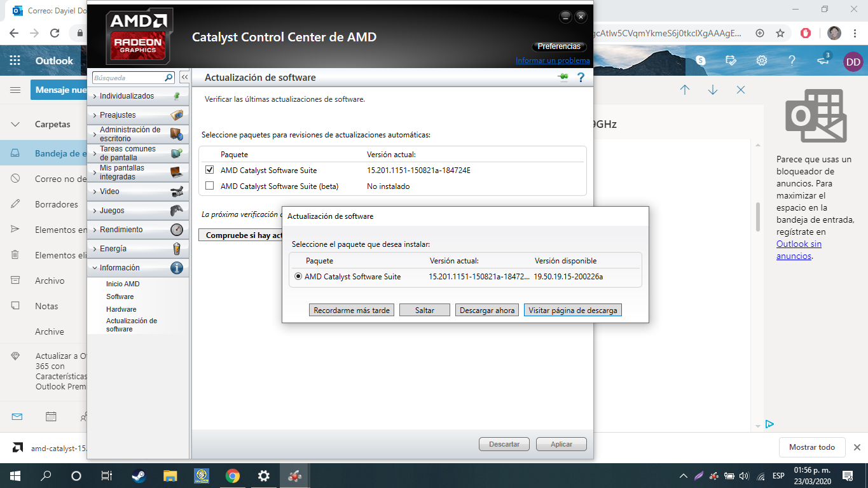The width and height of the screenshot is (868, 488).
Task: Open Preferencias in Catalyst
Action: point(559,46)
